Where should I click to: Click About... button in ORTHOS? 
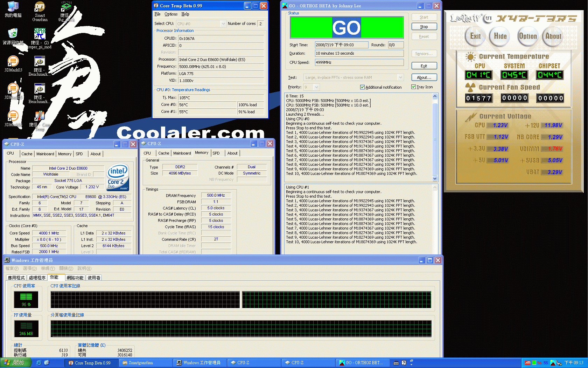(424, 77)
